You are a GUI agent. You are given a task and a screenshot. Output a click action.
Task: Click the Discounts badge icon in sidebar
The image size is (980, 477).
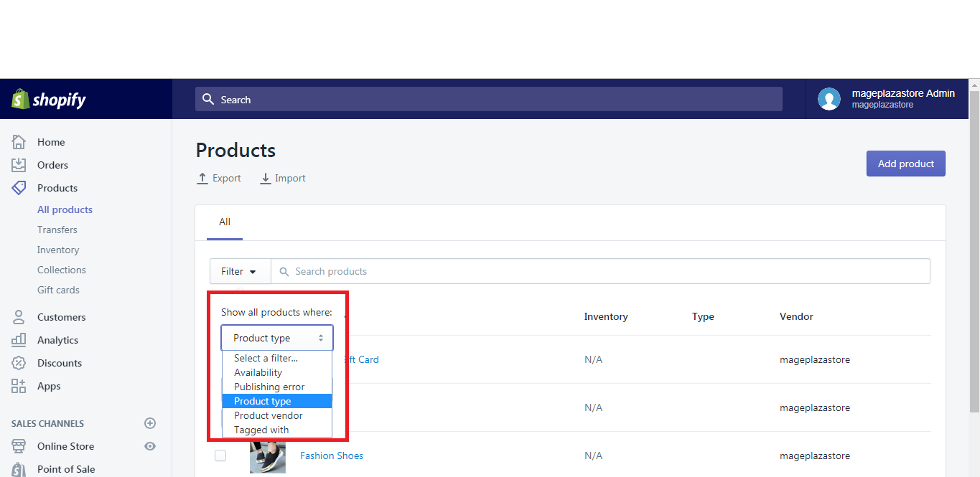click(19, 363)
